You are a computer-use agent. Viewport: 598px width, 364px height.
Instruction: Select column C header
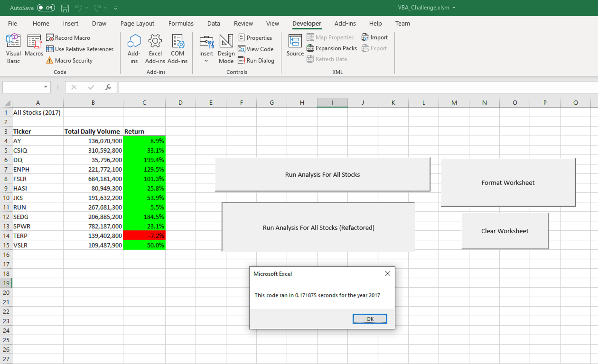tap(144, 103)
